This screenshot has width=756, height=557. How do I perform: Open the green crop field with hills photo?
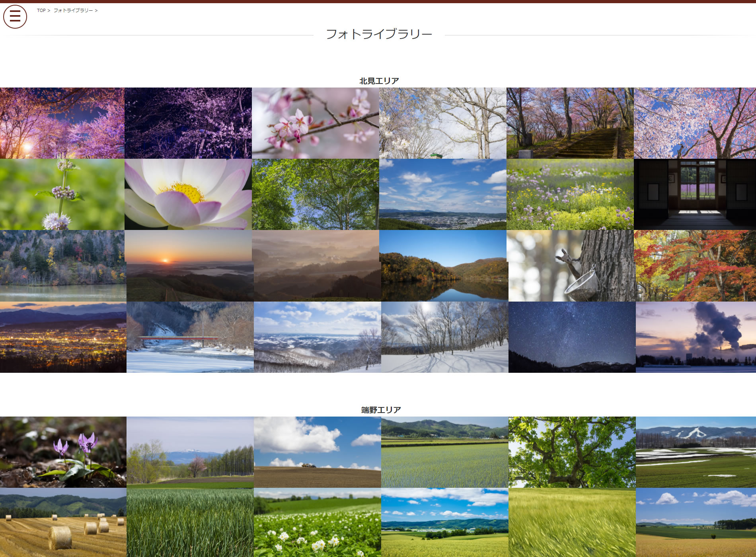445,452
